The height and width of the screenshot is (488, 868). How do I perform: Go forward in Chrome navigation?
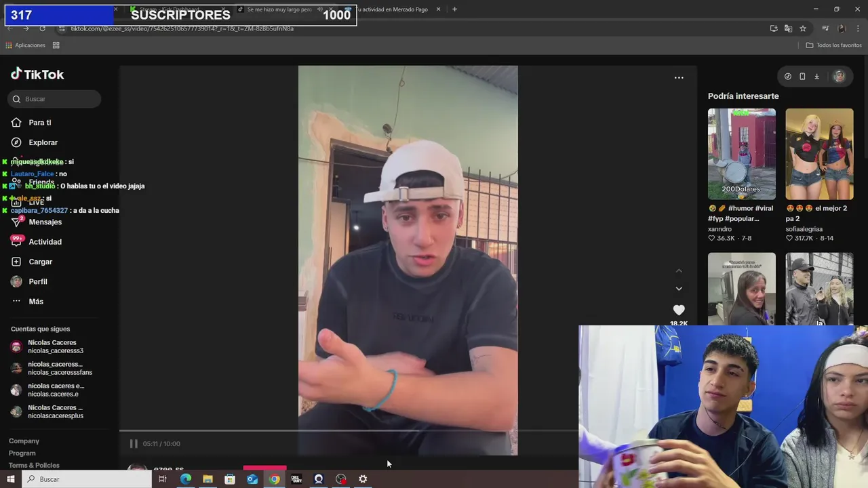[x=26, y=28]
